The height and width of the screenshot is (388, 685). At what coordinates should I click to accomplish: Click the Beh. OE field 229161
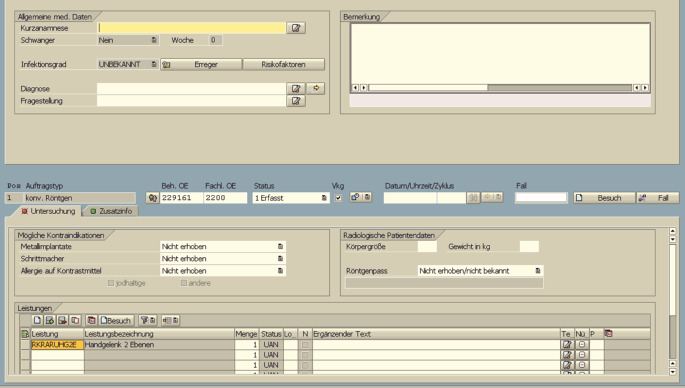(x=181, y=198)
